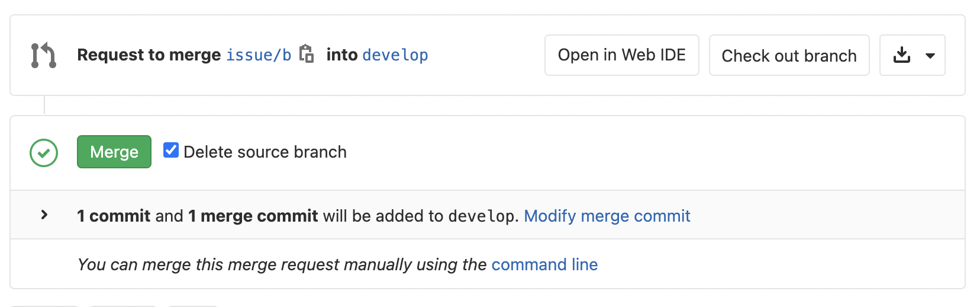Open the download options caret arrow
This screenshot has height=307, width=980.
[x=930, y=56]
